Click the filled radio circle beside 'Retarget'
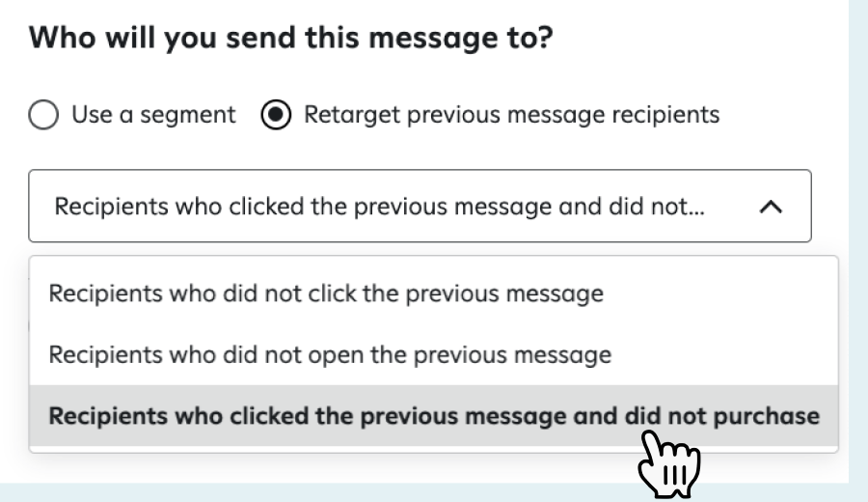 click(277, 115)
